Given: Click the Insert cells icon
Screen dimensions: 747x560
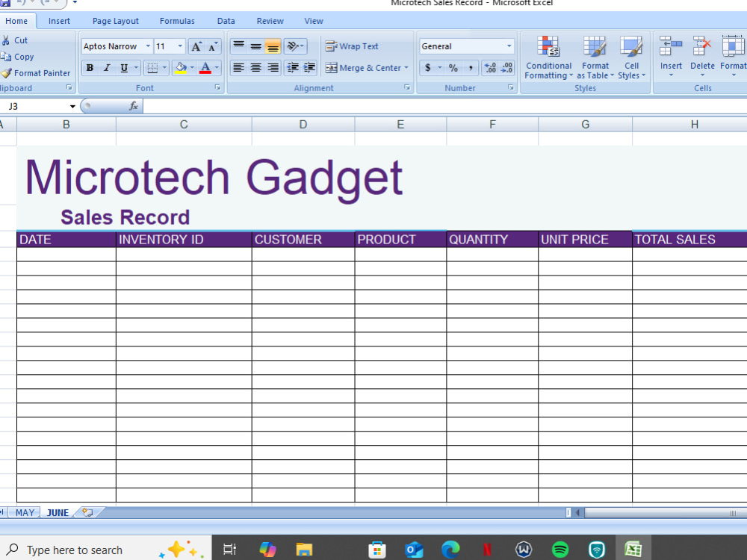Looking at the screenshot, I should (x=671, y=46).
